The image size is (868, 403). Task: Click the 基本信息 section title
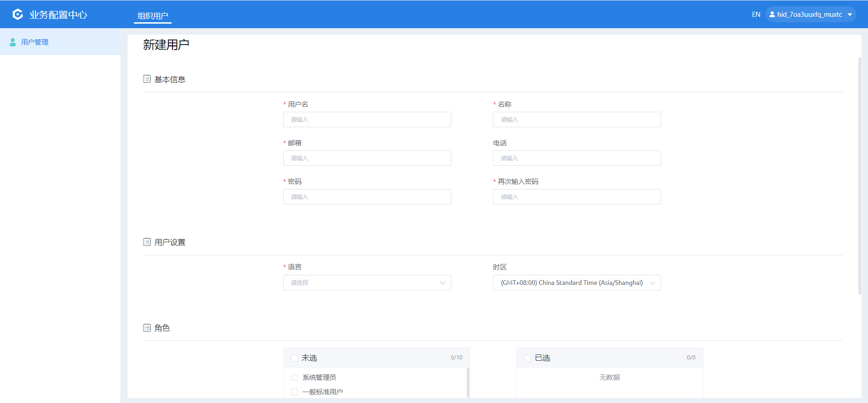[x=170, y=80]
